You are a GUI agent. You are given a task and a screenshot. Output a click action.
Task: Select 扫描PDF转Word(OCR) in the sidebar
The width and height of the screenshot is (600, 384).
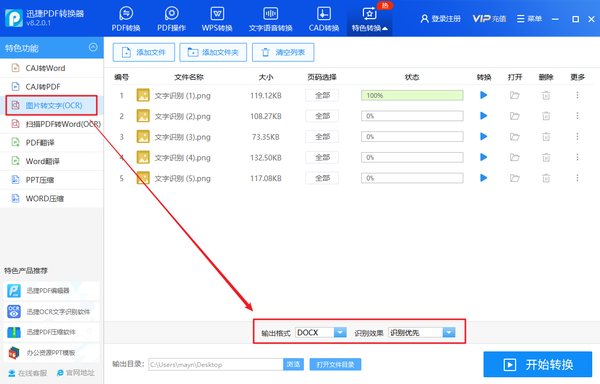[52, 124]
